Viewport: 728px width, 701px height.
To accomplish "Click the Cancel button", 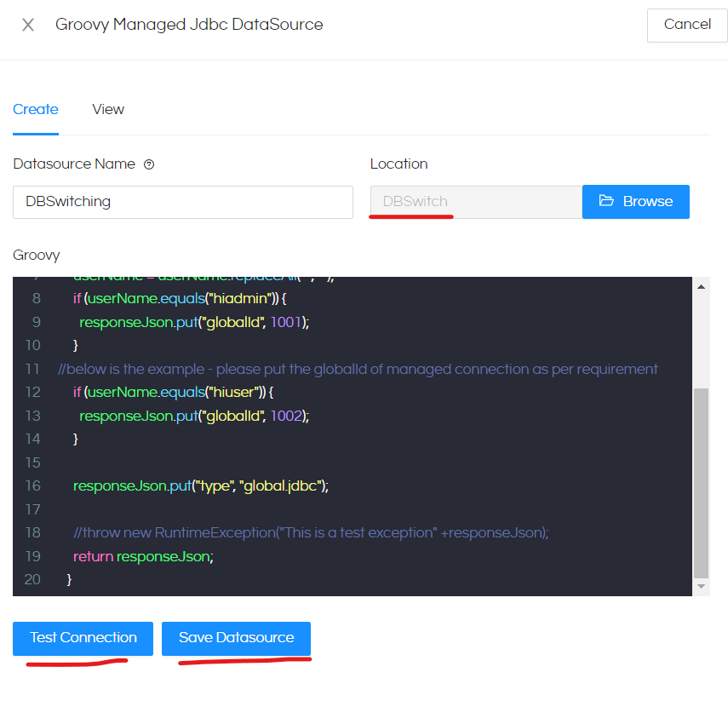I will point(686,25).
